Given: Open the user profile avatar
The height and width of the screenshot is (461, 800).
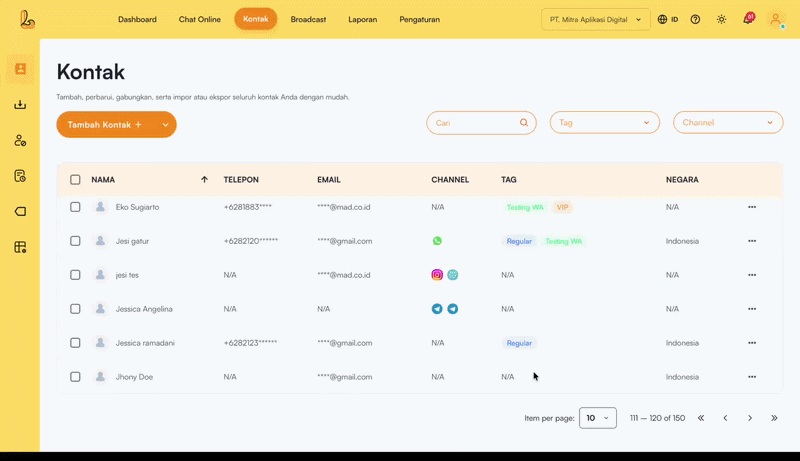Looking at the screenshot, I should tap(775, 19).
